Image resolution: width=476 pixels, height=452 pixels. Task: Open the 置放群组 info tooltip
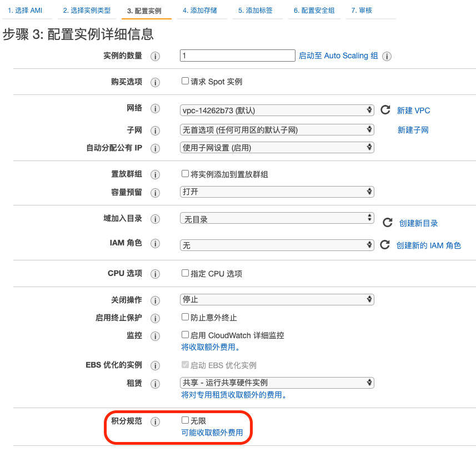(155, 174)
